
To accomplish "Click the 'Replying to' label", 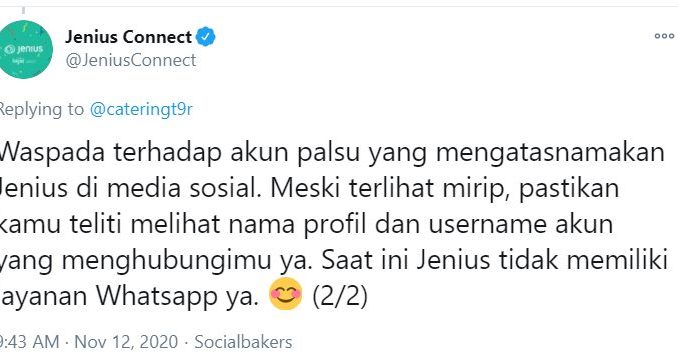I will (x=42, y=109).
